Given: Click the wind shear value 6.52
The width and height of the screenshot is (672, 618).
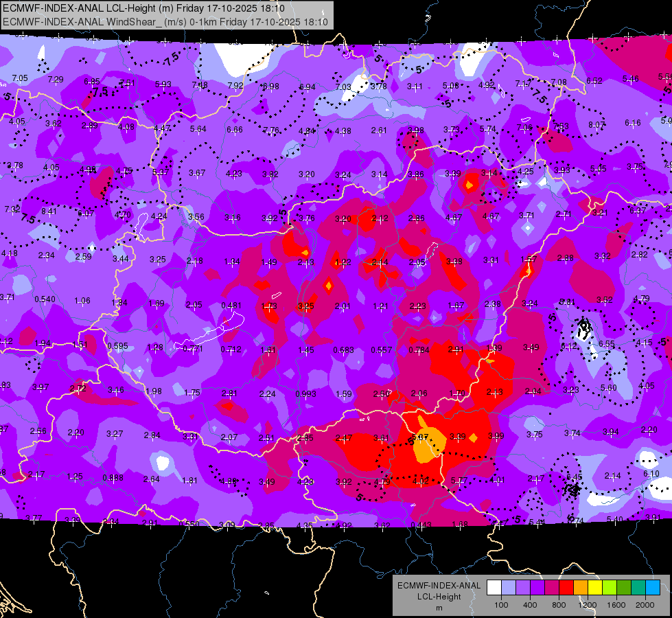Looking at the screenshot, I should (594, 80).
